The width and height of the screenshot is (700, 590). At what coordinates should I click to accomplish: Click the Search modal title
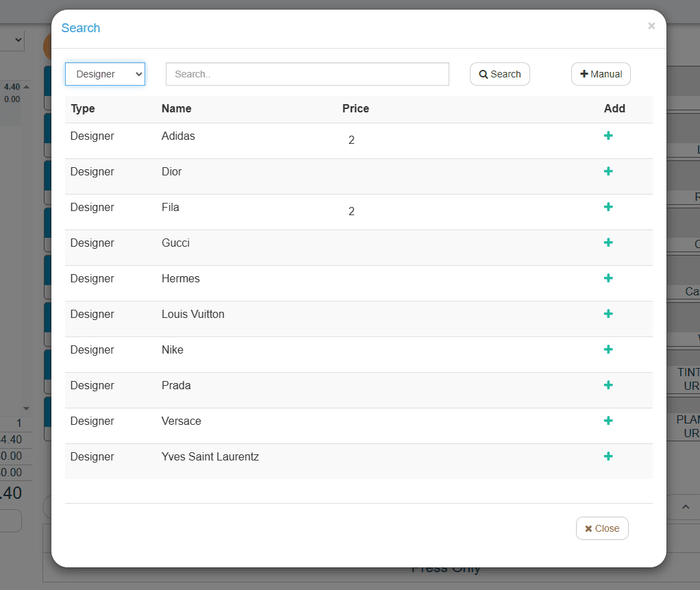80,27
